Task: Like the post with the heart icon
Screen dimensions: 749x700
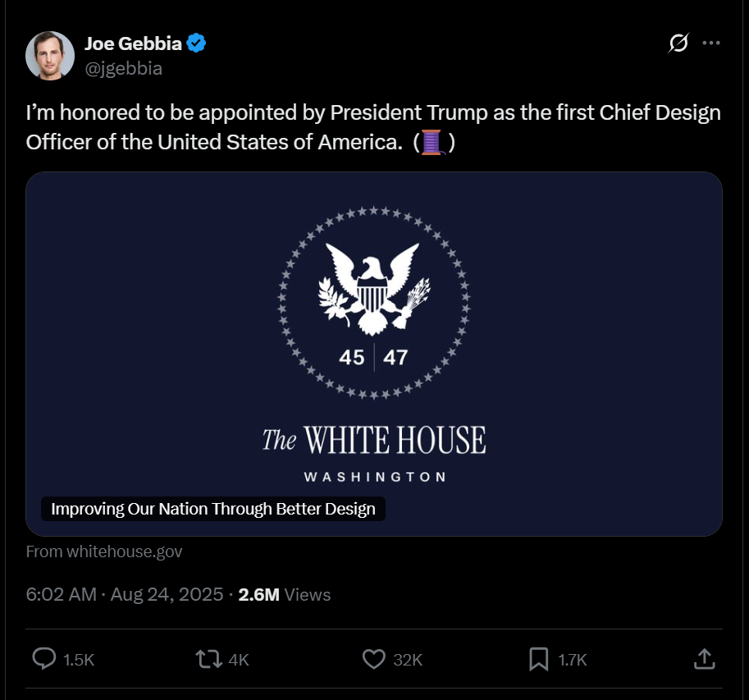Action: pyautogui.click(x=374, y=658)
